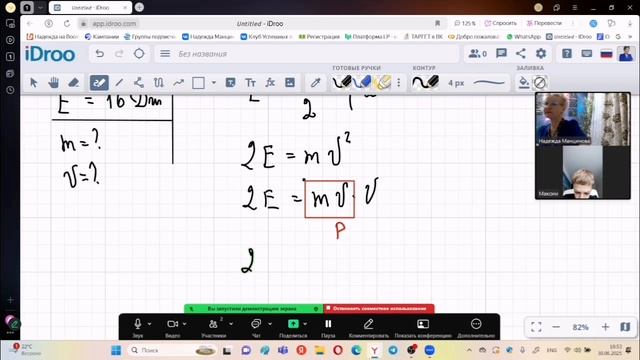Select the Надежда Манцинова video thumbnail

point(583,119)
